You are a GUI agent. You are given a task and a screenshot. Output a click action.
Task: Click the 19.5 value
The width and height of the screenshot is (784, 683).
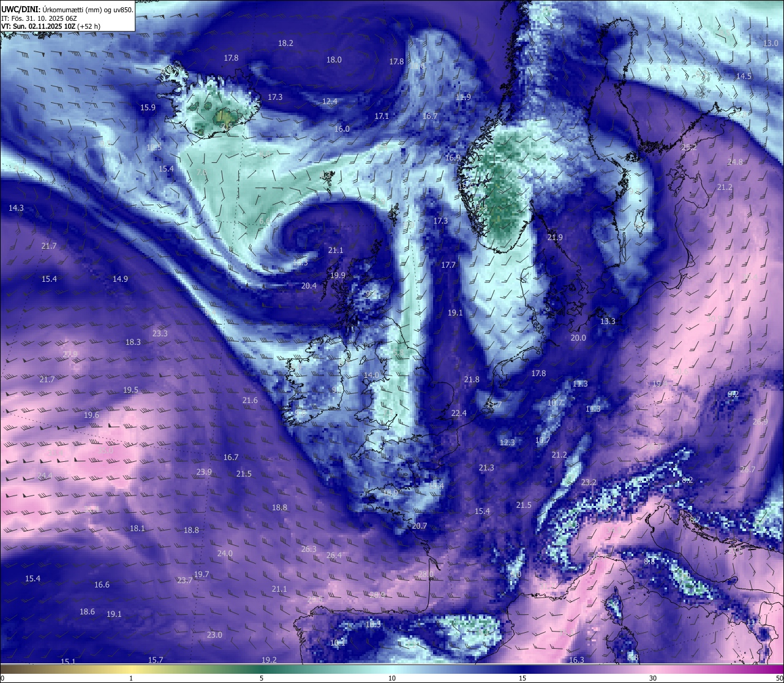[130, 390]
